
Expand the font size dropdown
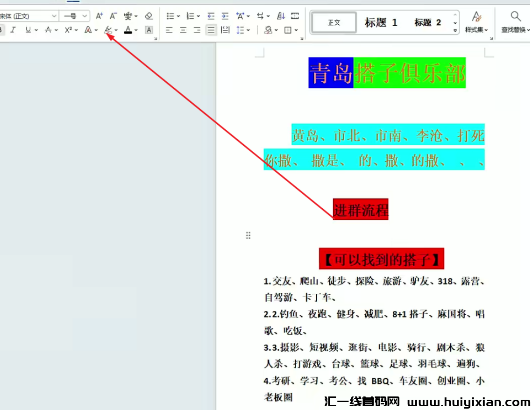84,15
